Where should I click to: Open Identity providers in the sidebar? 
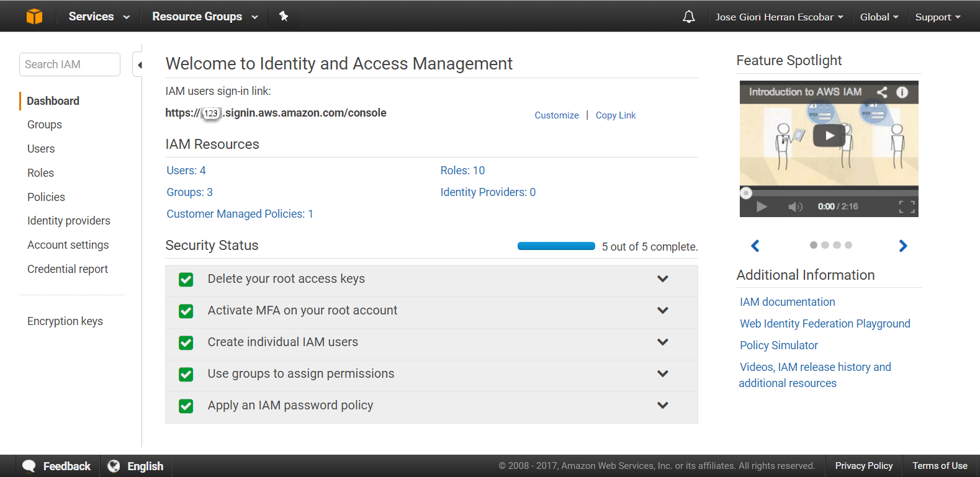click(69, 221)
